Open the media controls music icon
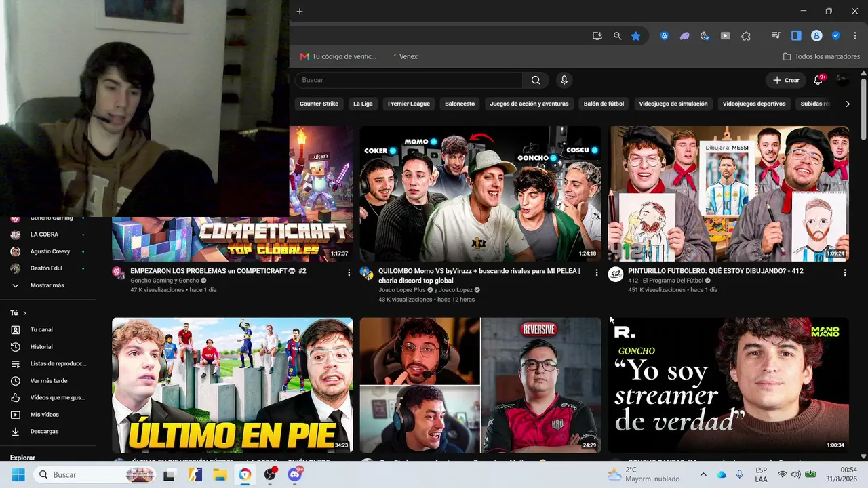Viewport: 868px width, 488px height. click(776, 36)
